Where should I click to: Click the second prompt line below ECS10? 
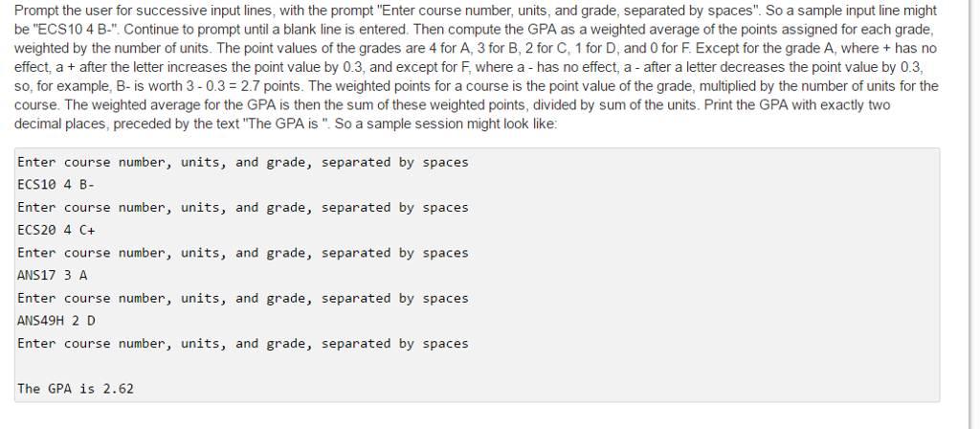(x=242, y=208)
